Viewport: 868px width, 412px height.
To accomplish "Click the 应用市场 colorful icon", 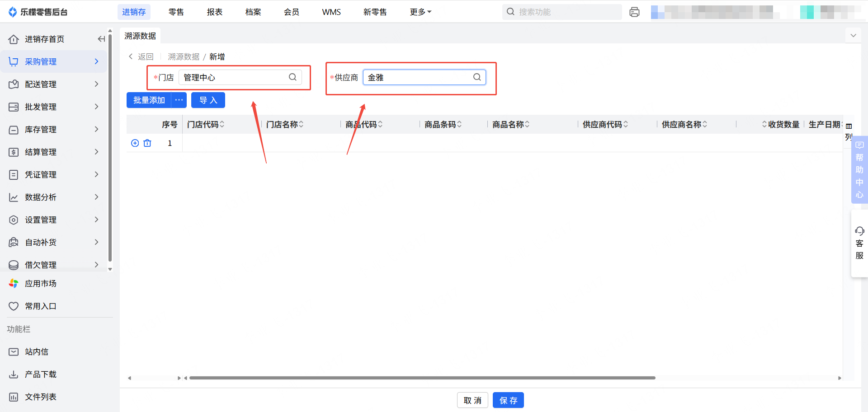I will [14, 284].
